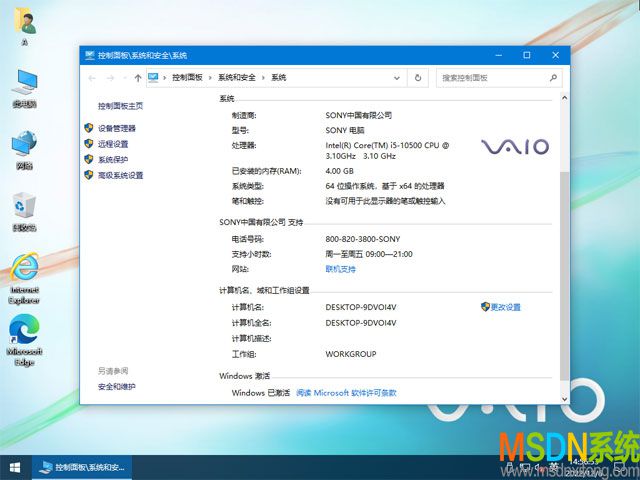Select the 系统 breadcrumb item
The image size is (640, 480).
(279, 77)
